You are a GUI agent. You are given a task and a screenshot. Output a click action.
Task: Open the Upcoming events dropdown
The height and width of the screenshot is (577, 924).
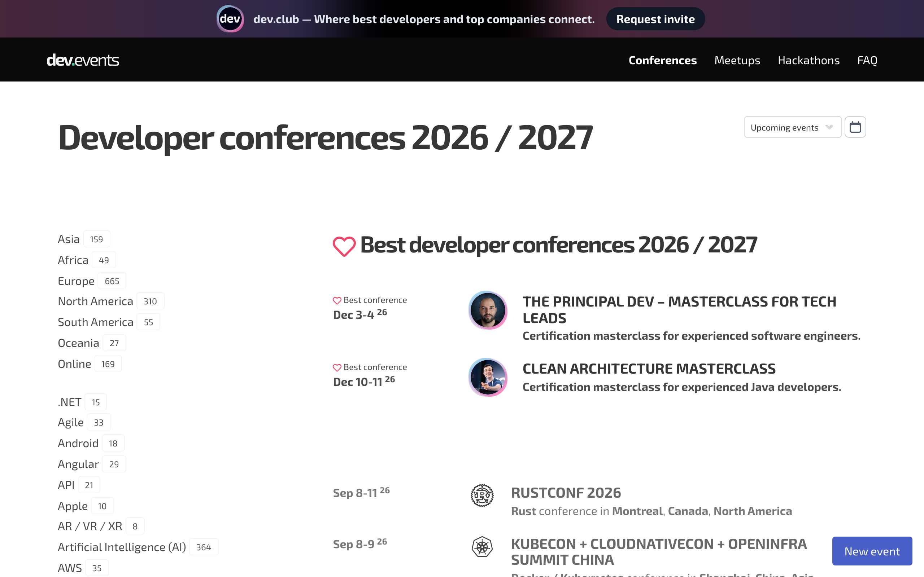click(792, 127)
